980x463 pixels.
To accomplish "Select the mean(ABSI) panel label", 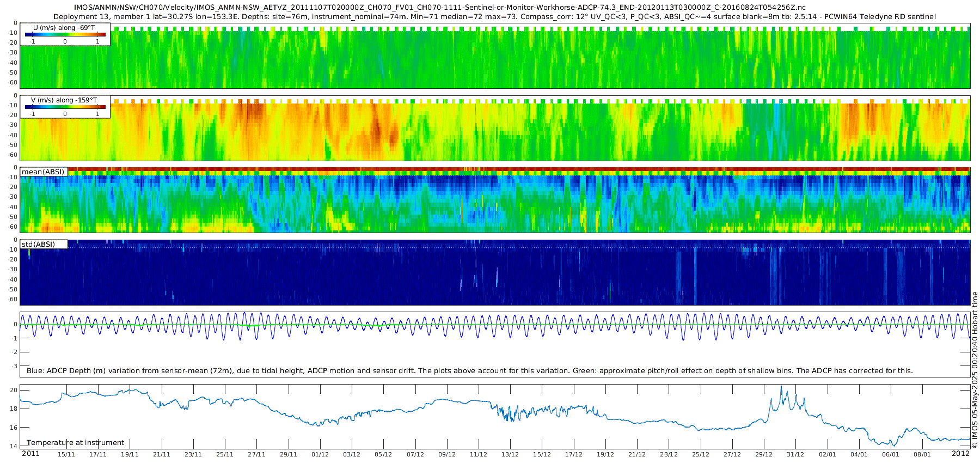I will tap(43, 172).
